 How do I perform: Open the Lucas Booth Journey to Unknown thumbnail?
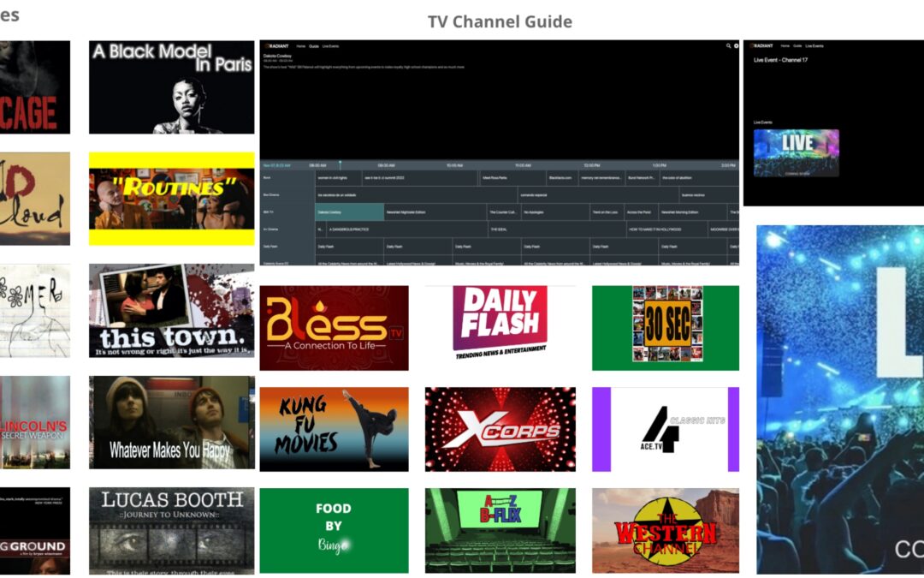pyautogui.click(x=171, y=531)
